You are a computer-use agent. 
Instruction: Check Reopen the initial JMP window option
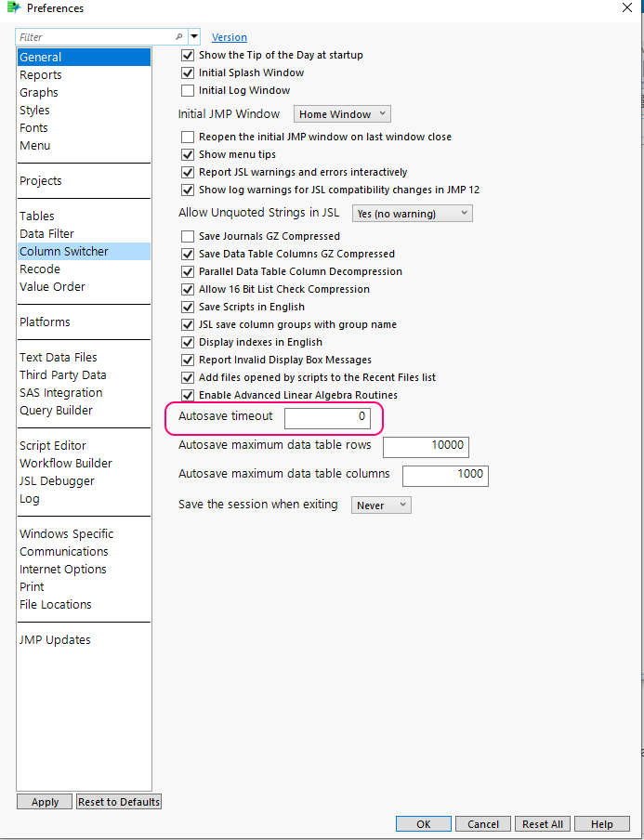tap(188, 138)
